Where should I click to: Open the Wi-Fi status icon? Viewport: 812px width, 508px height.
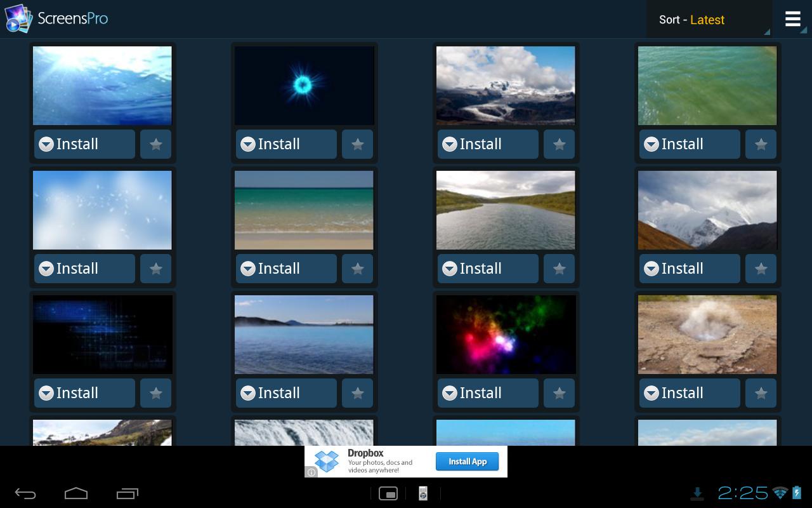(780, 493)
